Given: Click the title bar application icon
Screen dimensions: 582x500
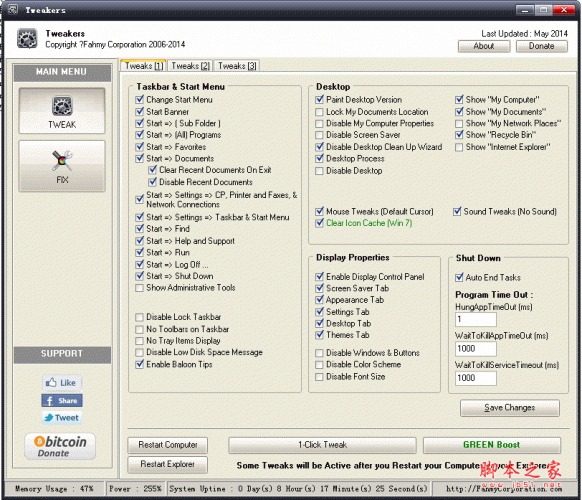Looking at the screenshot, I should 13,9.
